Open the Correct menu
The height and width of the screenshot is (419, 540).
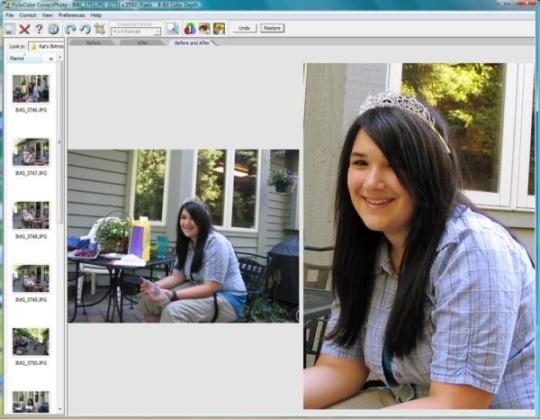point(28,15)
